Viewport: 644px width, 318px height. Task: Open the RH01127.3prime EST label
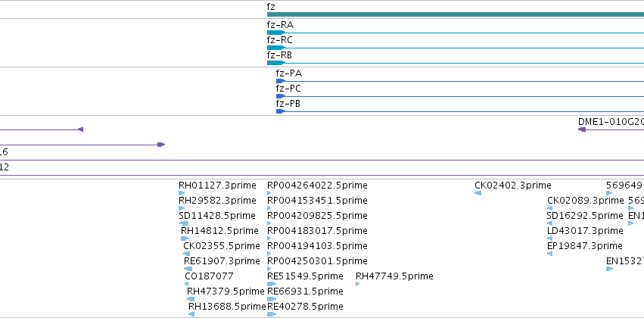click(x=217, y=185)
